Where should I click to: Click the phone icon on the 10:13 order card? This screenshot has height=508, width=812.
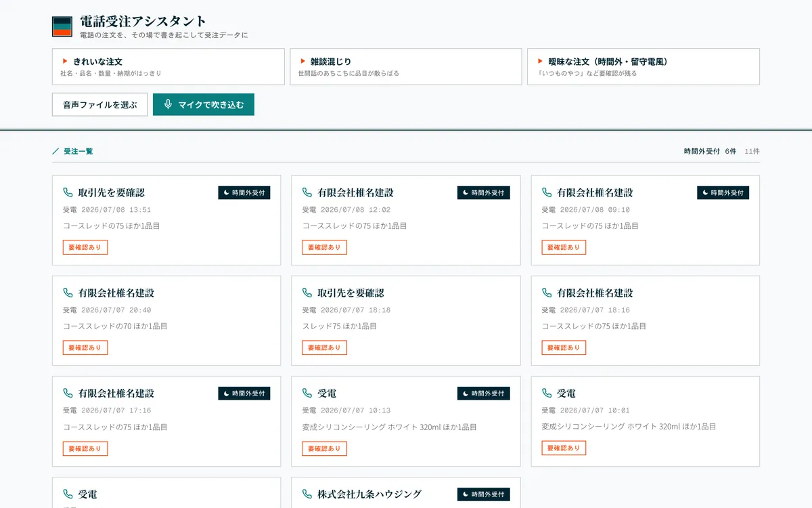point(307,393)
